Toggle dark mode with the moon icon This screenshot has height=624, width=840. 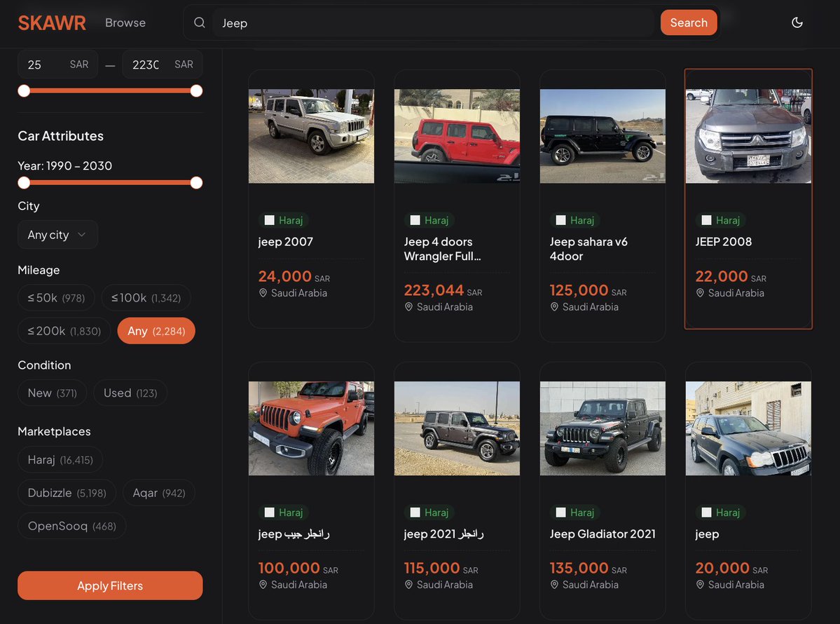tap(797, 22)
